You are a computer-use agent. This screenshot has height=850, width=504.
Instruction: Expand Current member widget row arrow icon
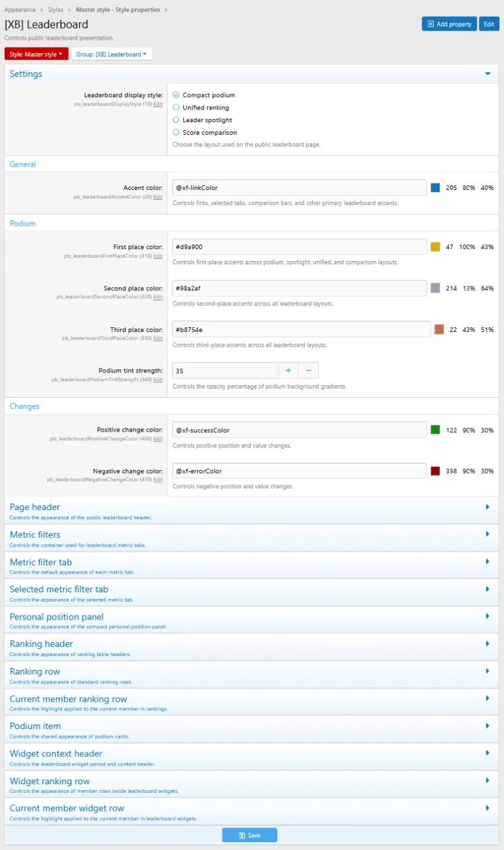487,808
